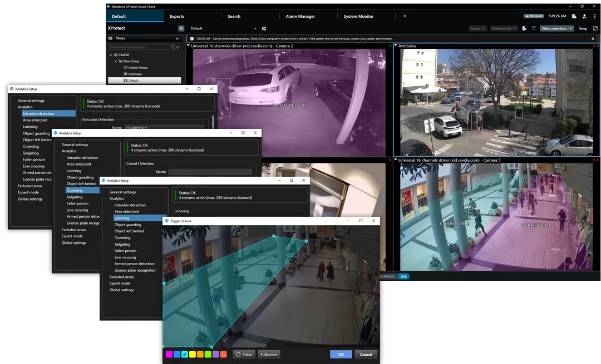Select the magenta color swatch
601x364 pixels.
(x=168, y=354)
